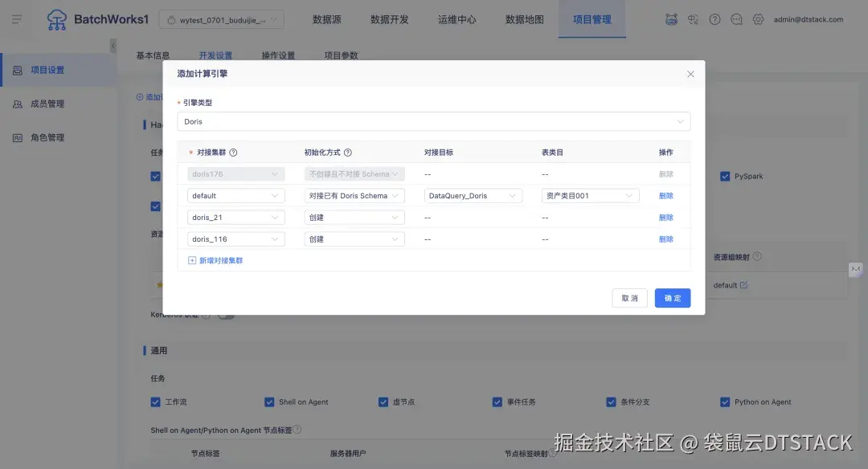Click the 资产类目001 table category field
The height and width of the screenshot is (469, 868).
coord(589,195)
